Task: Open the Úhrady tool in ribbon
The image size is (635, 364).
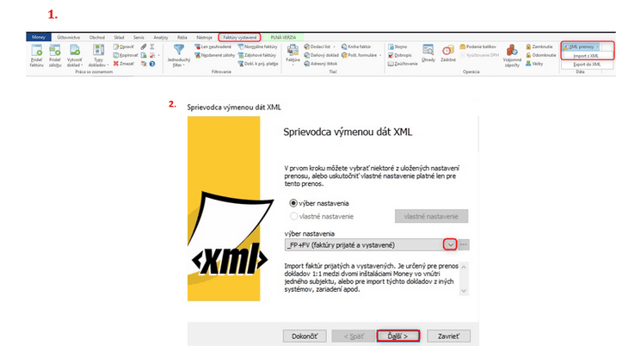Action: click(428, 52)
